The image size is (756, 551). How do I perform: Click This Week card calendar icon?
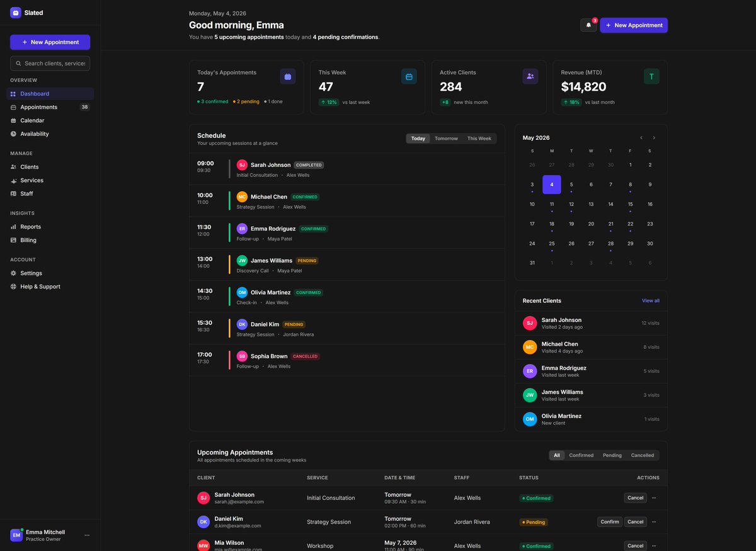(409, 76)
